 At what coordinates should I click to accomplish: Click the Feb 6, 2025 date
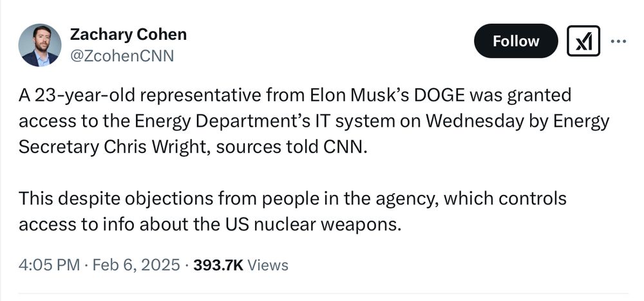pos(137,265)
